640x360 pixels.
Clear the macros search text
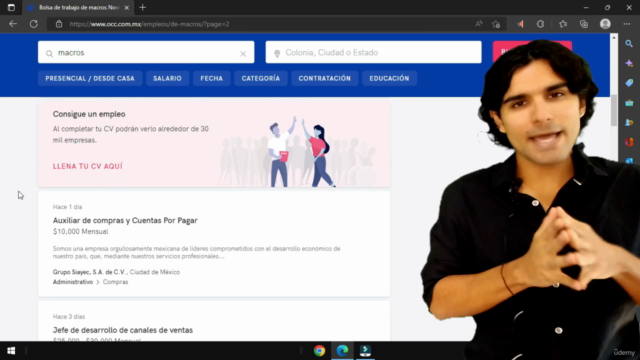coord(243,54)
